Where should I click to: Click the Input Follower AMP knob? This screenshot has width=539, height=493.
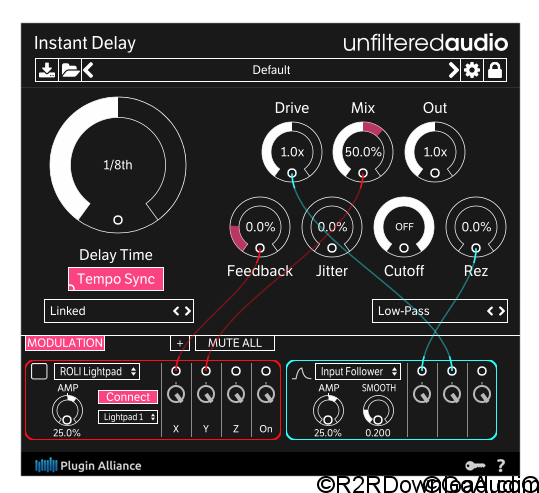pos(328,410)
